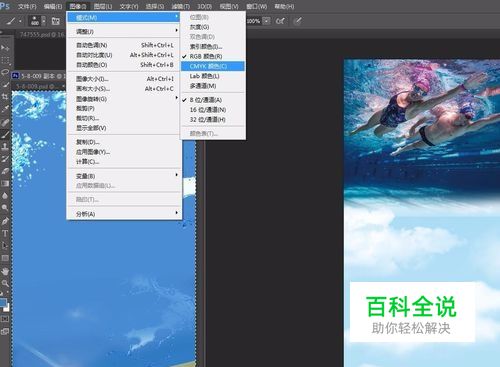Select the Move tool
The image size is (500, 367).
coord(5,48)
